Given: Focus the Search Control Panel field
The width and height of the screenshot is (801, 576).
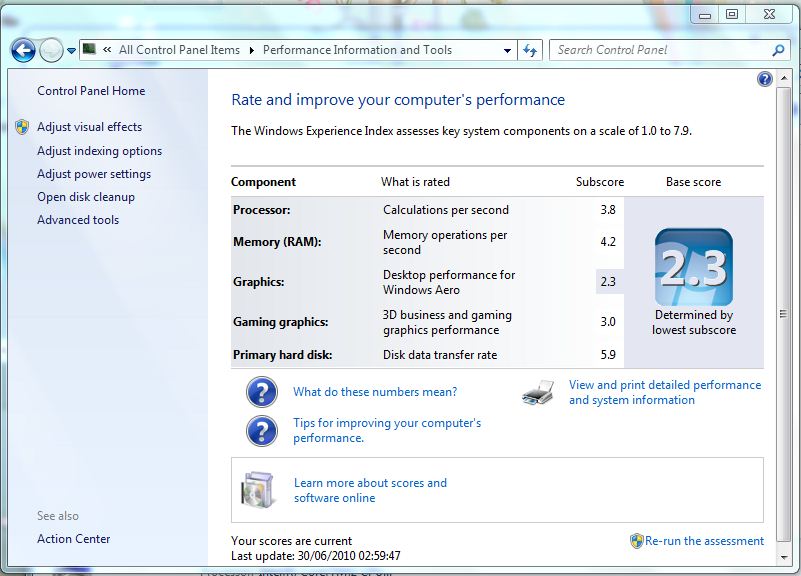Looking at the screenshot, I should (x=659, y=50).
